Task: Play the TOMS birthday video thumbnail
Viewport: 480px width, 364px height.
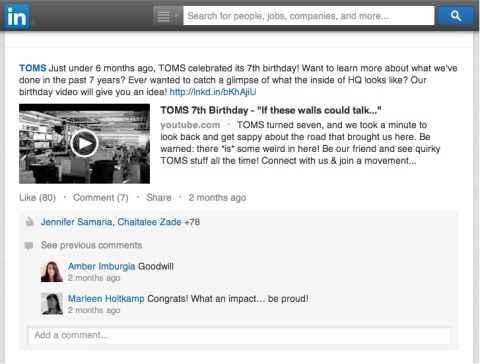Action: 84,144
